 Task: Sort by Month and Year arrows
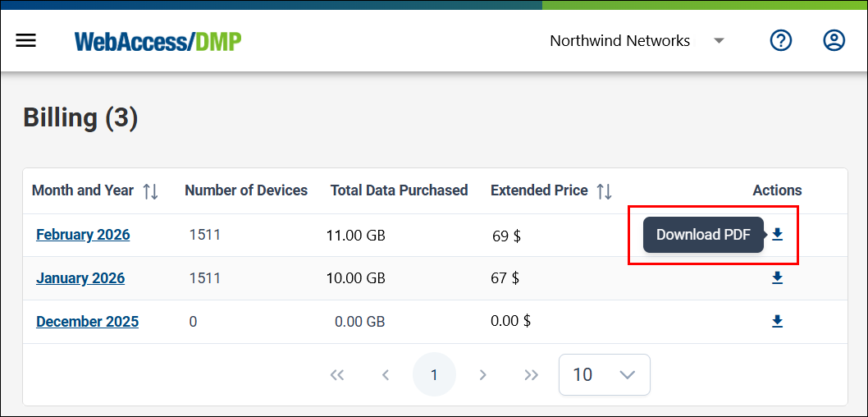151,191
